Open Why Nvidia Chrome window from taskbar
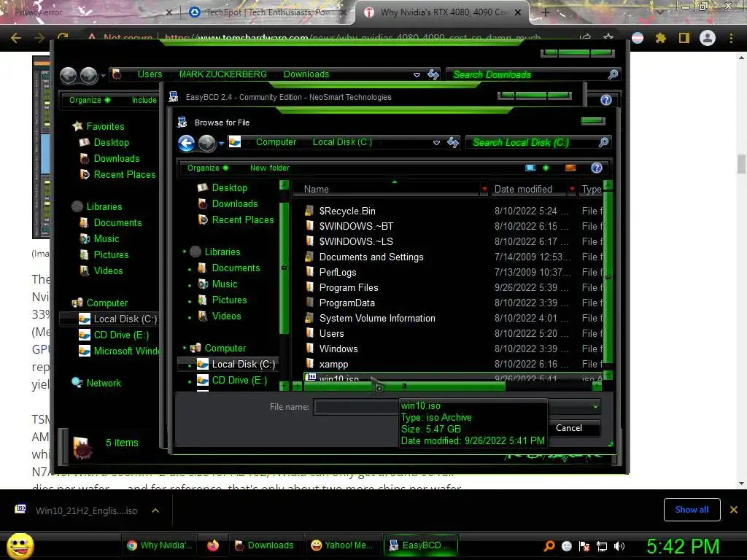Image resolution: width=747 pixels, height=560 pixels. 160,545
